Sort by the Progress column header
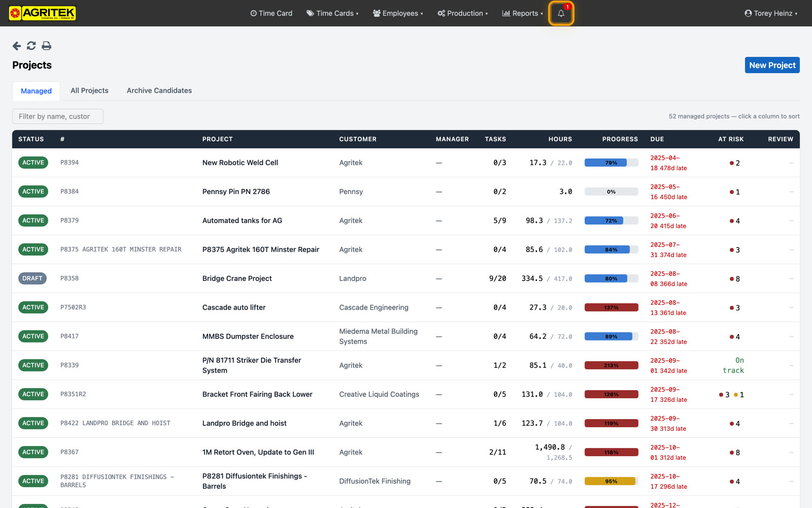The image size is (812, 508). [x=620, y=139]
